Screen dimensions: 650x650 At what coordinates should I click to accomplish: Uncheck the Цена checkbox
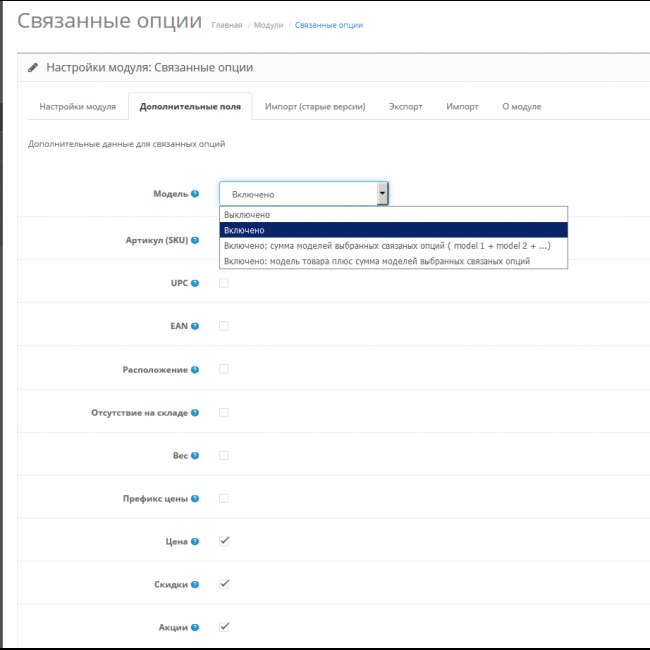click(224, 541)
